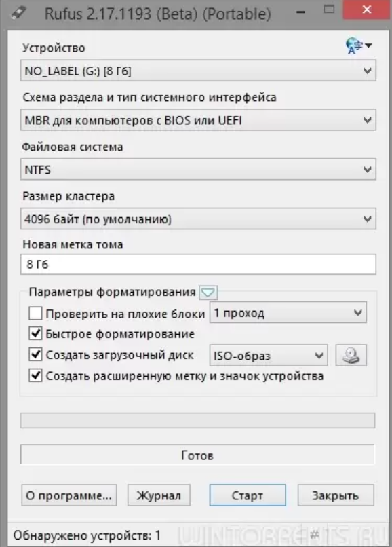This screenshot has width=392, height=547.
Task: Click the hash symbol in status bar
Action: tap(315, 533)
